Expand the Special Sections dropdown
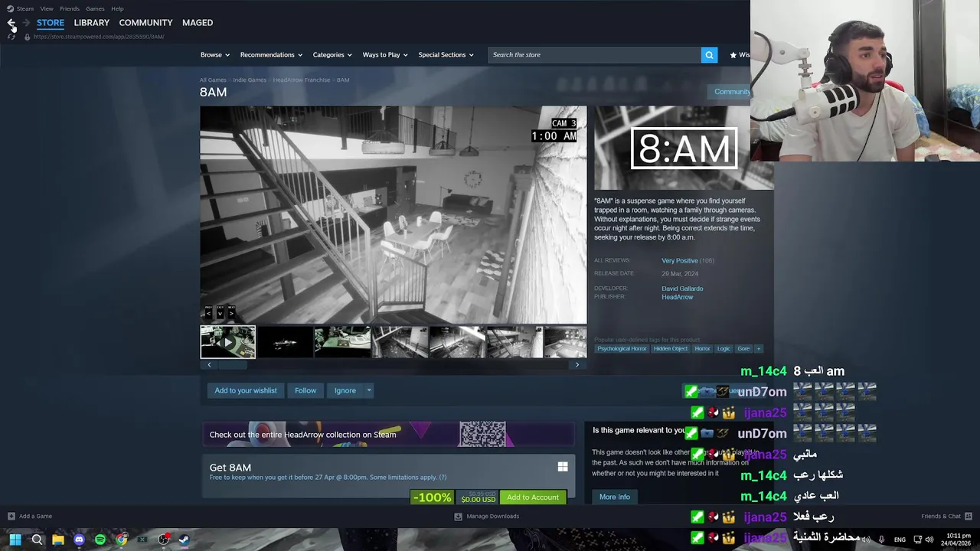980x551 pixels. pyautogui.click(x=446, y=55)
